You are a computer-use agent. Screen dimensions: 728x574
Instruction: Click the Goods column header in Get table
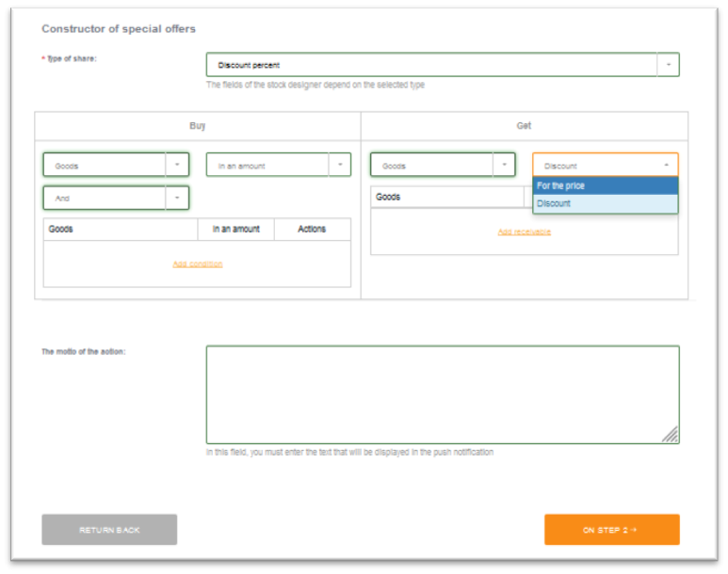click(446, 197)
